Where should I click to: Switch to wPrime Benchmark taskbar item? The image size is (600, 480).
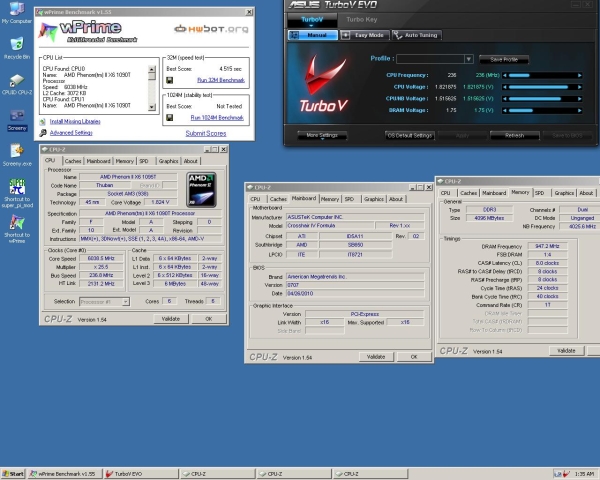(65, 474)
